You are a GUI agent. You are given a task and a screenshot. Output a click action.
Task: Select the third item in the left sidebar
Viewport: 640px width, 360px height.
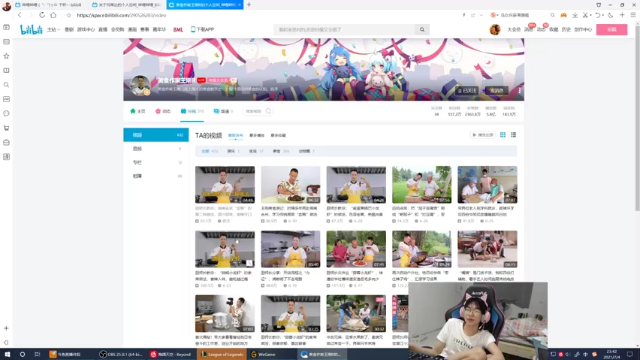[x=156, y=162]
